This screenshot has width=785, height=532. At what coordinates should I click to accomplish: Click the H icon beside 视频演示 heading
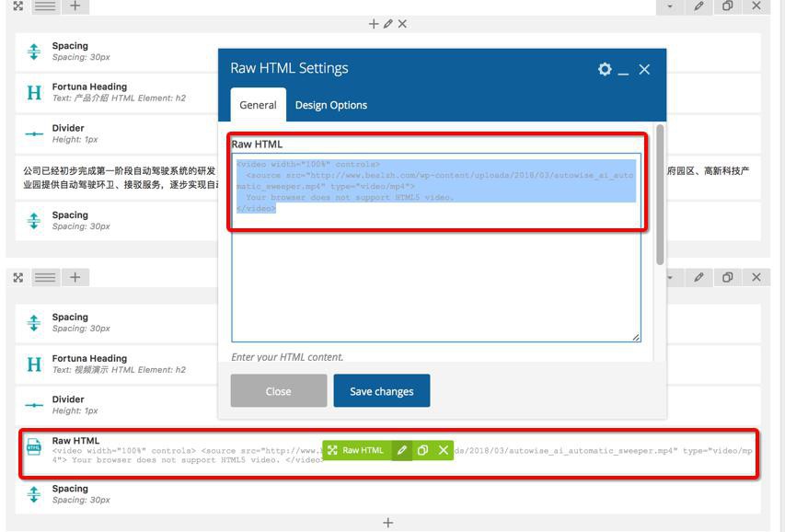34,364
